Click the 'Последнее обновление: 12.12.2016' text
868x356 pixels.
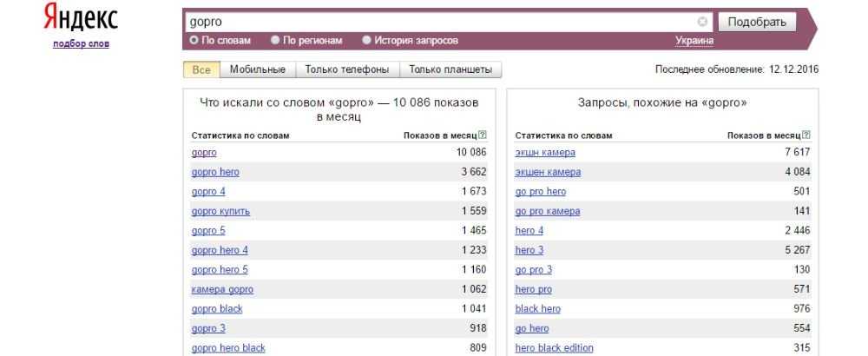click(x=737, y=69)
